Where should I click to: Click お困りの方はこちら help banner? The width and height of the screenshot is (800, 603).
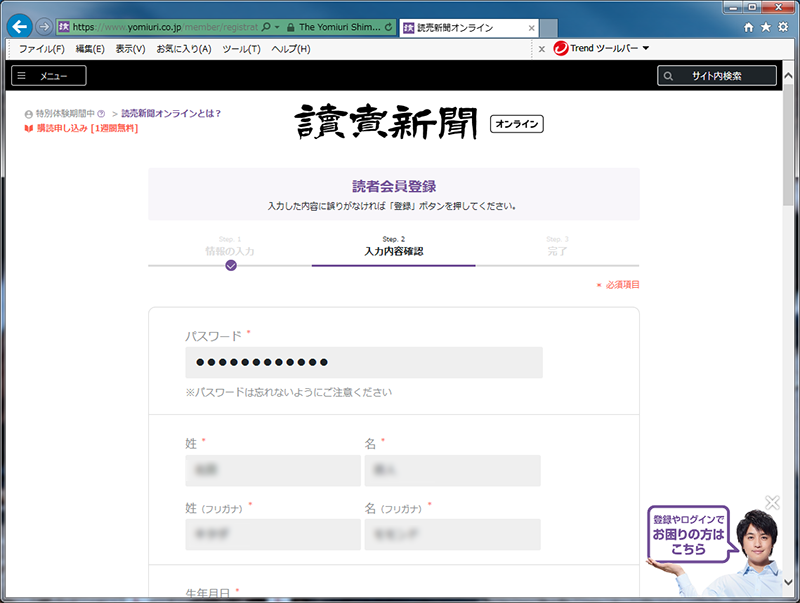click(x=688, y=534)
